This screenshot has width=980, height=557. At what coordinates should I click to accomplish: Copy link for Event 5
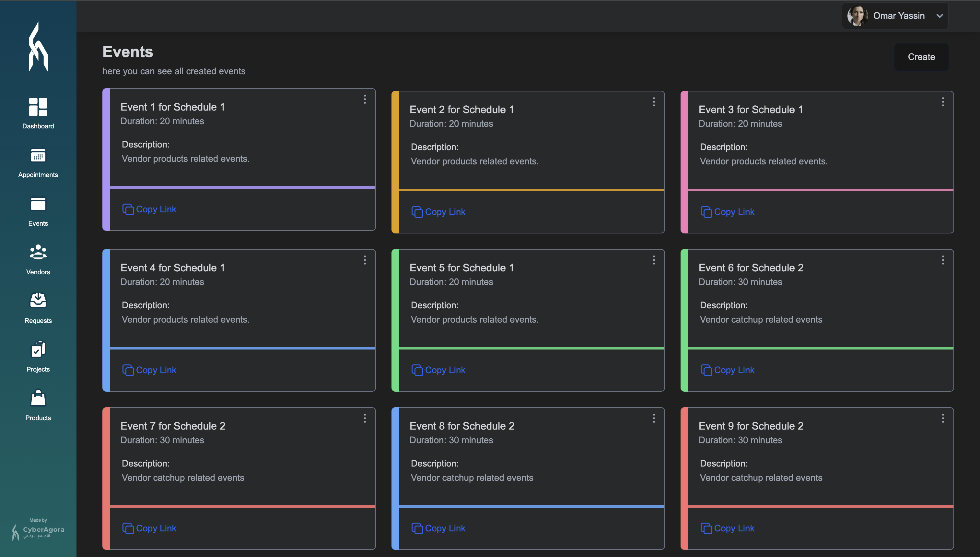coord(438,370)
